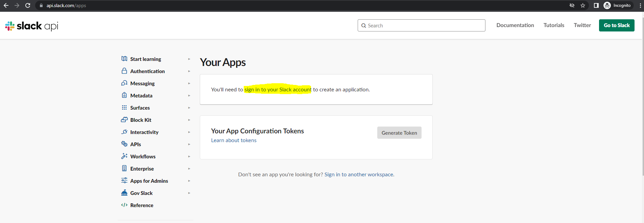
Task: Reload the page with refresh icon
Action: (x=28, y=5)
